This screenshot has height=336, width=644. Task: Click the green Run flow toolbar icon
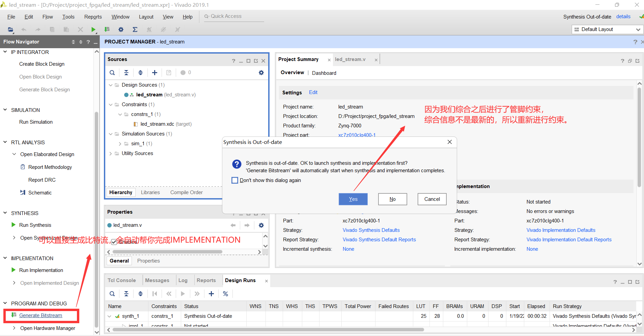93,30
